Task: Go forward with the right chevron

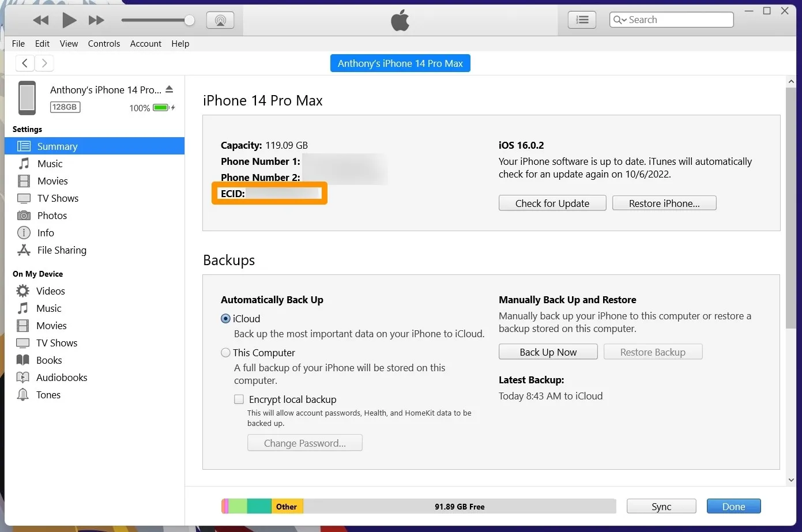Action: click(44, 63)
